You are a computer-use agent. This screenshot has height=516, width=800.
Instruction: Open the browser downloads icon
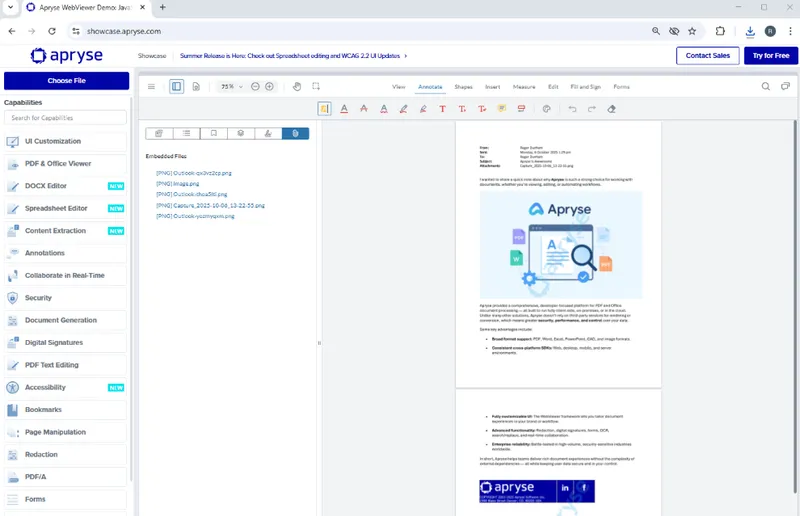(750, 32)
